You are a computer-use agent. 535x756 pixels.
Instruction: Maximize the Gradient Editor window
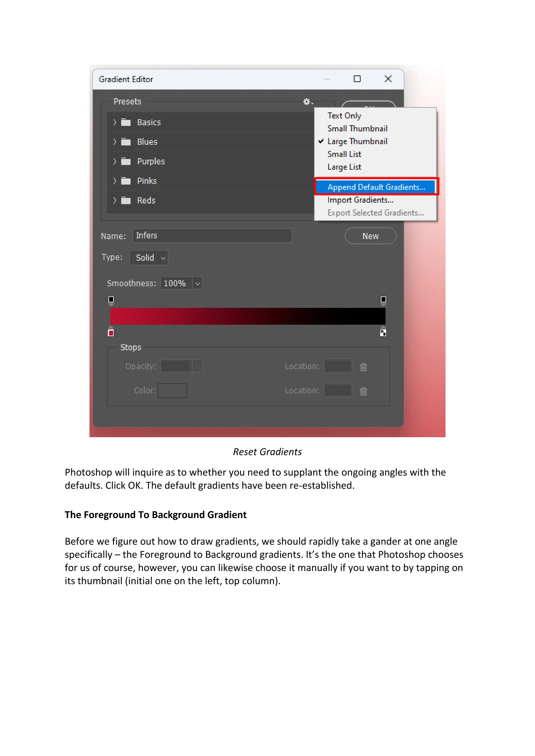[x=357, y=79]
